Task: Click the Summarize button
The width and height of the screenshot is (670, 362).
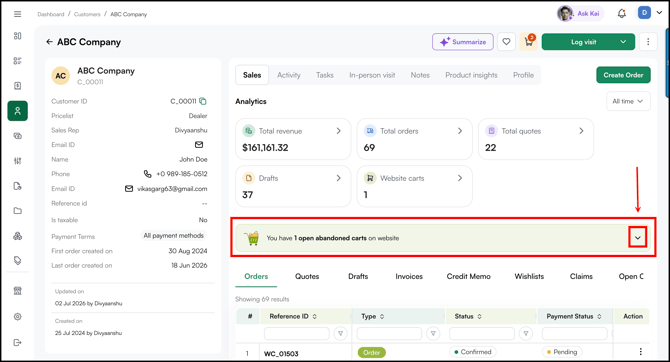Action: [463, 42]
